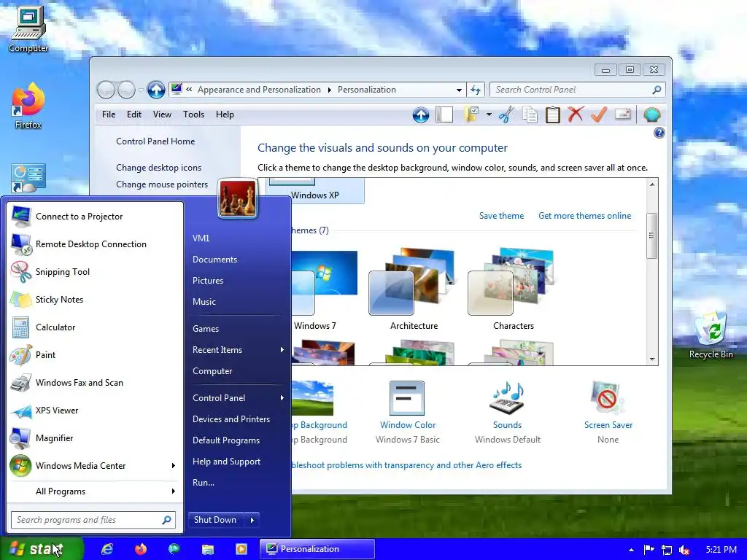Open Change mouse pointers link

[x=162, y=184]
